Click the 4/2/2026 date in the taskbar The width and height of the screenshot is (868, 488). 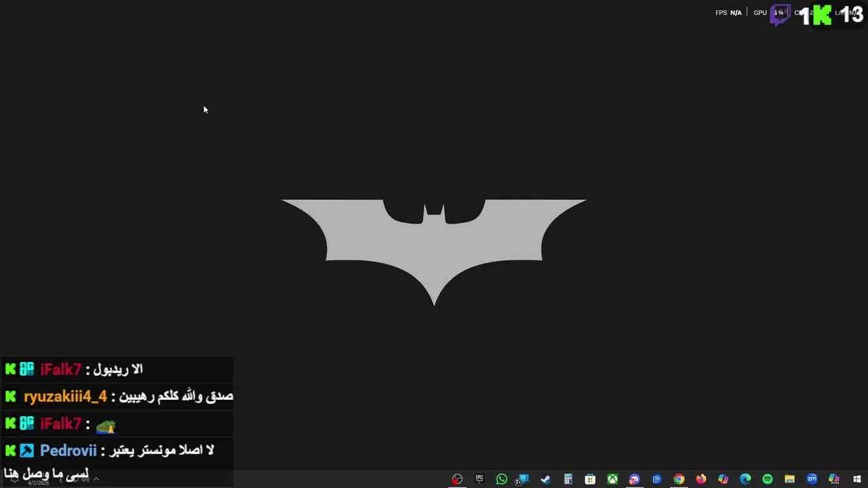39,483
